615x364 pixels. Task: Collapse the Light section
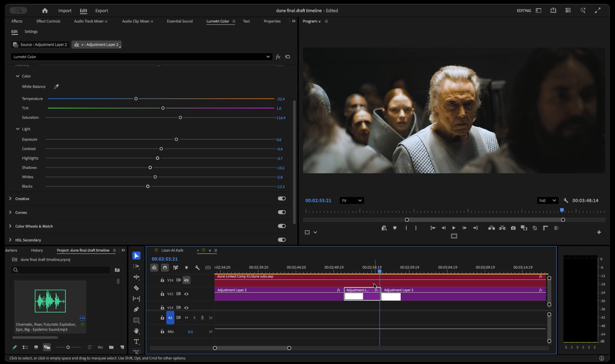coord(18,129)
